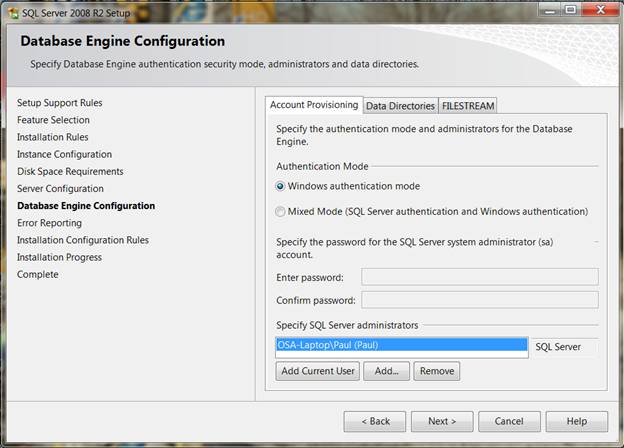Open Help for this setup page
This screenshot has height=448, width=624.
coord(577,421)
